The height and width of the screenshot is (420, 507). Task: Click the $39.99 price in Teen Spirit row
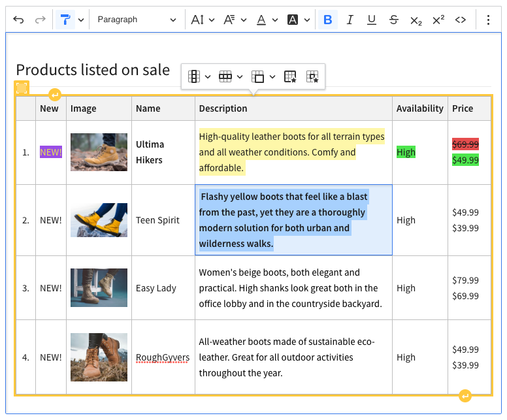click(x=465, y=228)
